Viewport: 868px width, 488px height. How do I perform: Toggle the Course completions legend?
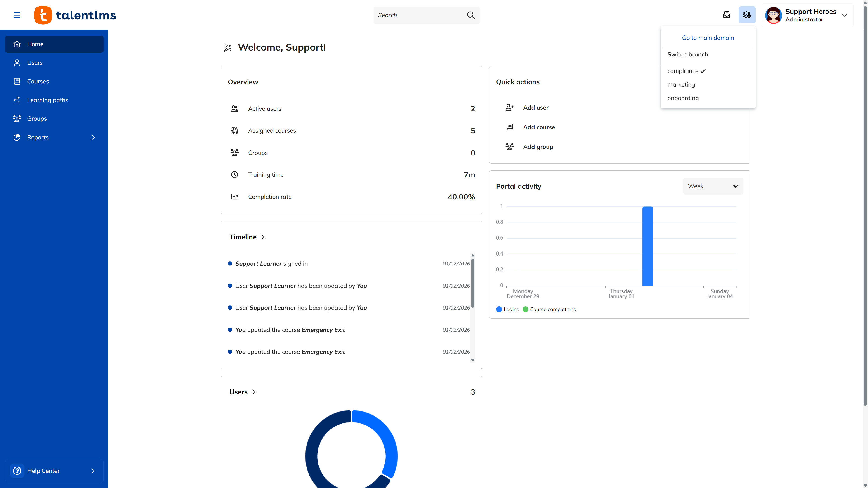(x=549, y=309)
